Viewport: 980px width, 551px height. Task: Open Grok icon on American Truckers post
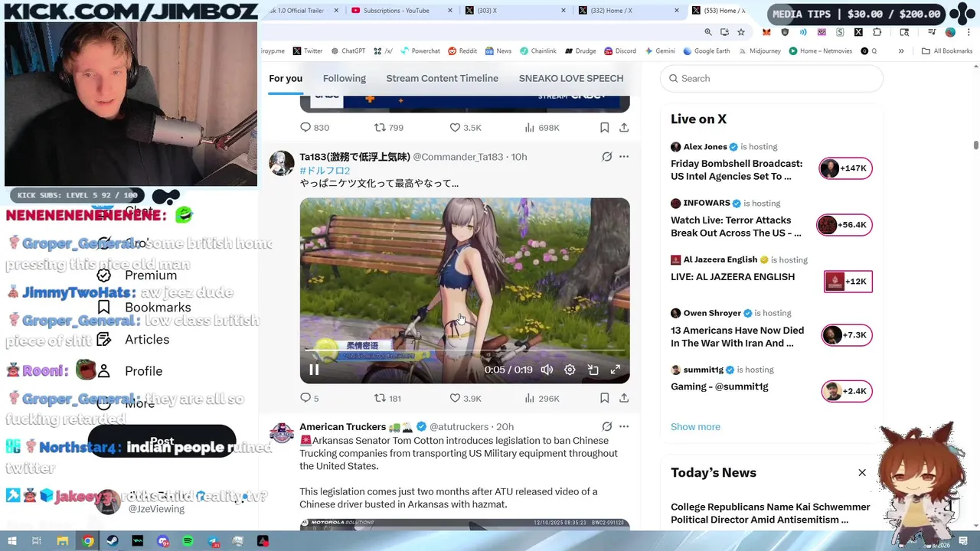(x=606, y=426)
